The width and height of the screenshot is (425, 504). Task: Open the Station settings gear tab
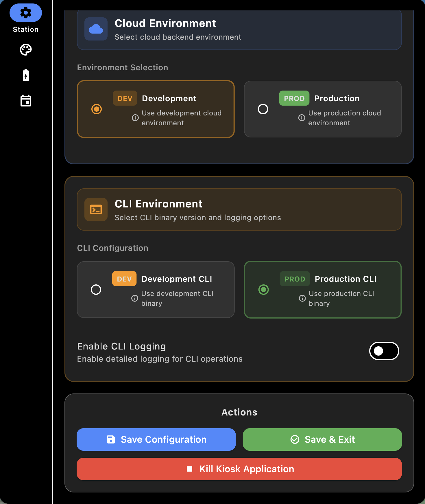(x=26, y=13)
